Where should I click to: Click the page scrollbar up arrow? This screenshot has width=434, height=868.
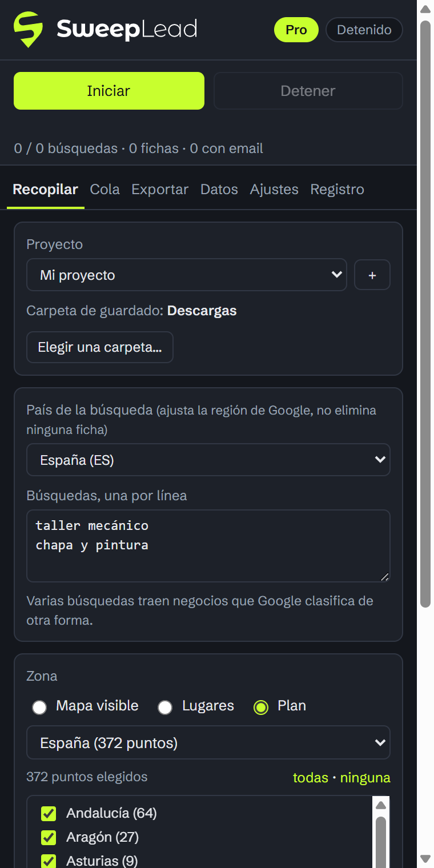(425, 9)
